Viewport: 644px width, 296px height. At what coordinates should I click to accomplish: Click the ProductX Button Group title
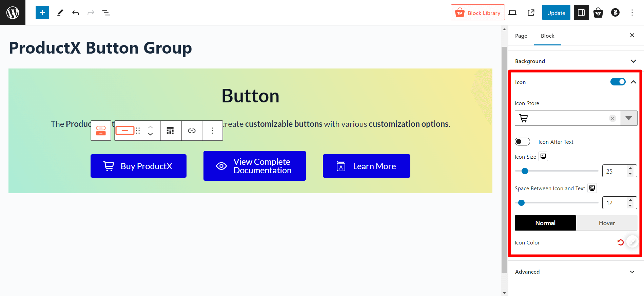[x=100, y=48]
